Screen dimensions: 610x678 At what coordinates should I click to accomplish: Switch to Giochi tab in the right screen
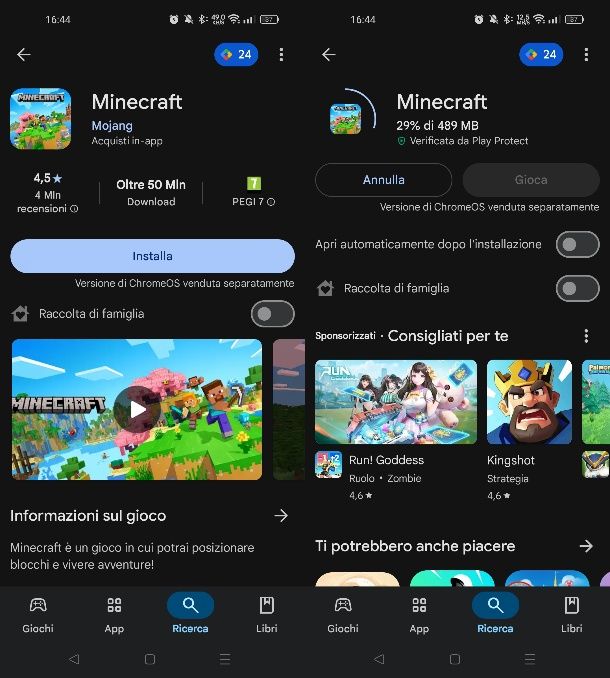click(343, 615)
